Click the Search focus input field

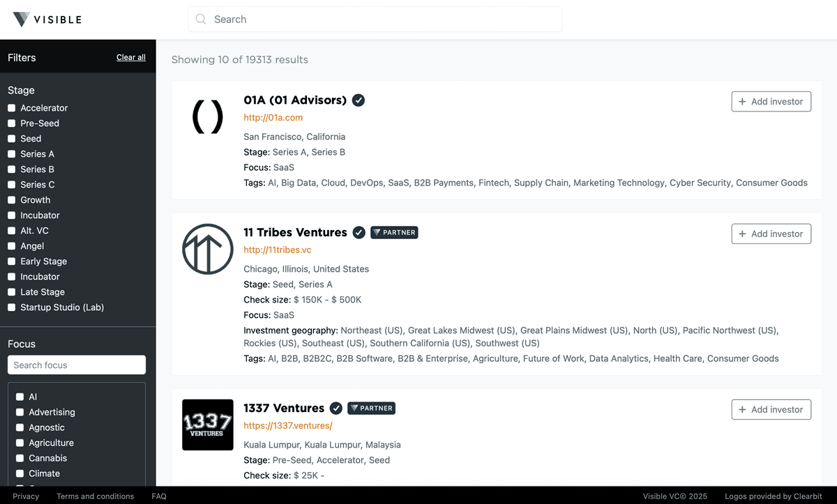tap(76, 365)
